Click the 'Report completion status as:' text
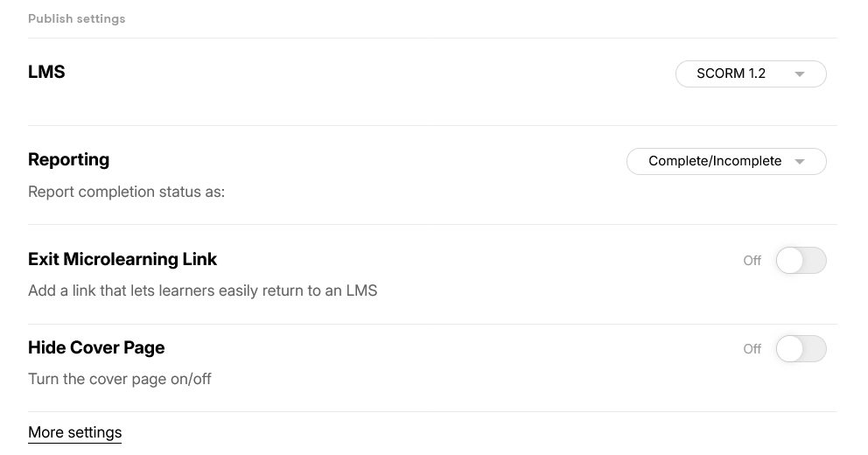This screenshot has width=868, height=455. 126,192
